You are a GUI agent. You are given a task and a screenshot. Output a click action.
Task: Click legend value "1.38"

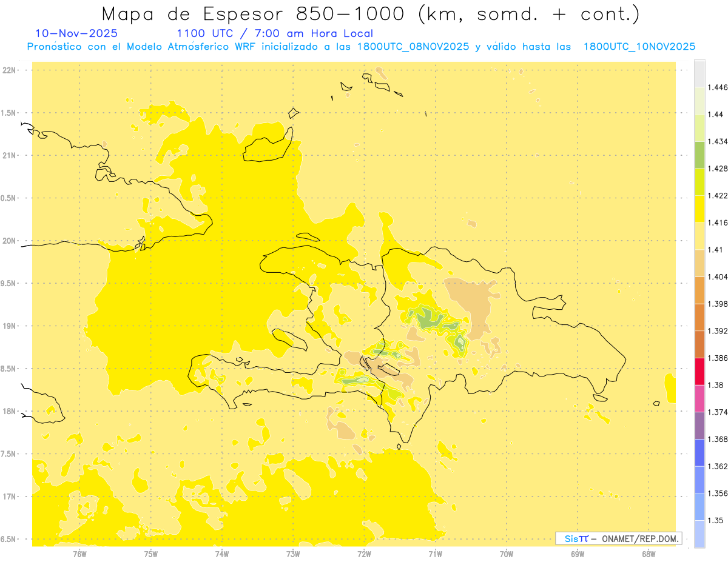[715, 385]
